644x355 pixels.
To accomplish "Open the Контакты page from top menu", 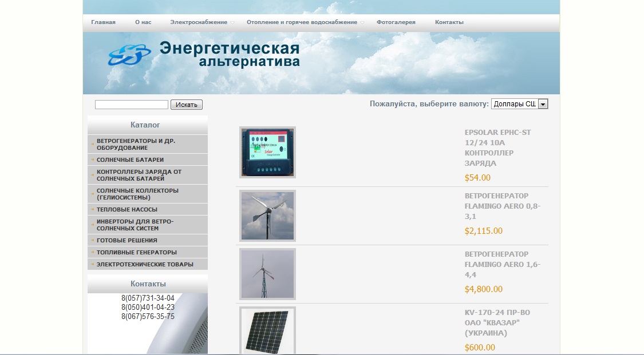I will pyautogui.click(x=450, y=22).
